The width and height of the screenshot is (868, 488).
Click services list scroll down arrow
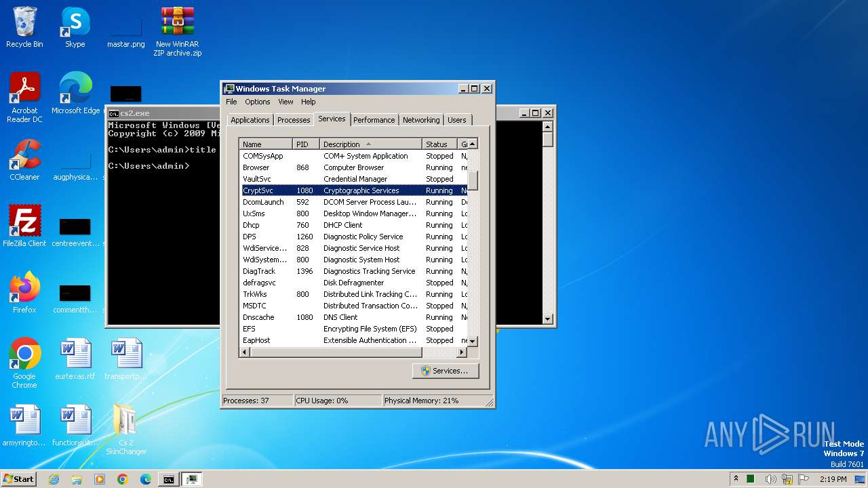[x=473, y=341]
